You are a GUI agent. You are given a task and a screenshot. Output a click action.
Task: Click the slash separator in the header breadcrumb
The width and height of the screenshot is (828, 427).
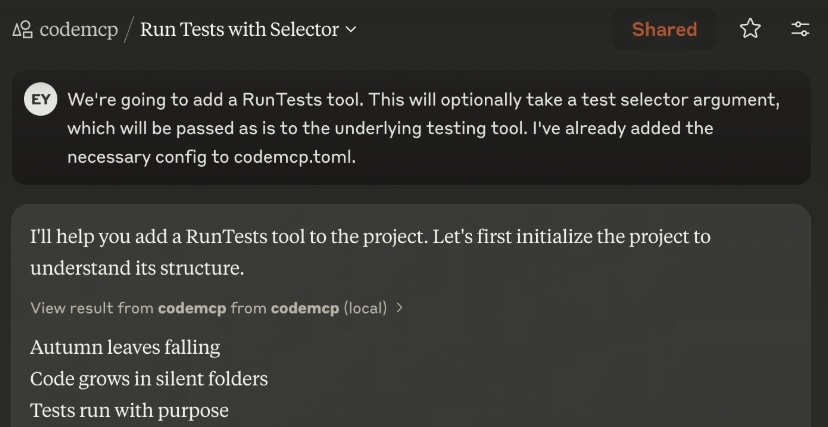click(x=128, y=30)
